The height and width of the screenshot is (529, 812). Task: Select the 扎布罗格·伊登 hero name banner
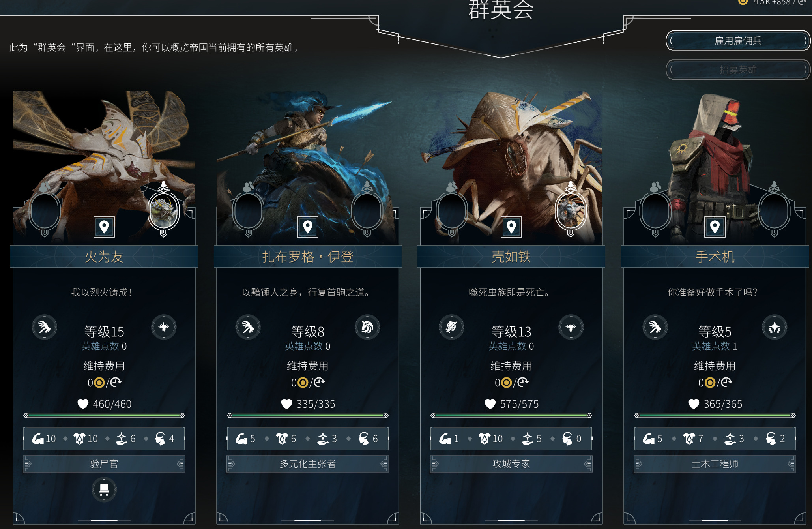tap(308, 257)
